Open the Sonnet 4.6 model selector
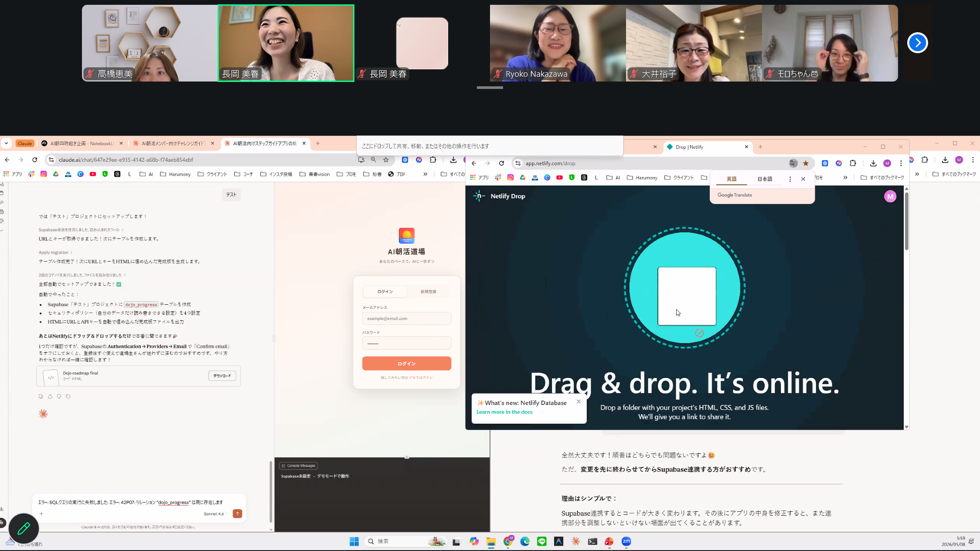980x551 pixels. [215, 514]
